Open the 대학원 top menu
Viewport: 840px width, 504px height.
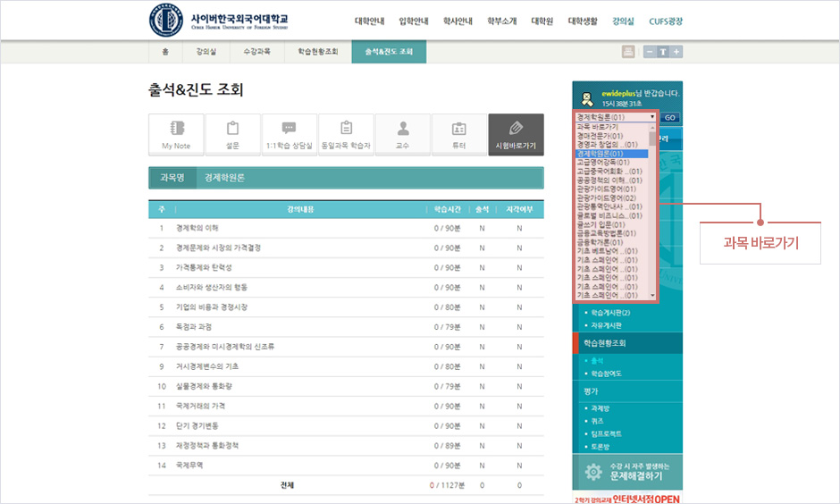coord(542,21)
